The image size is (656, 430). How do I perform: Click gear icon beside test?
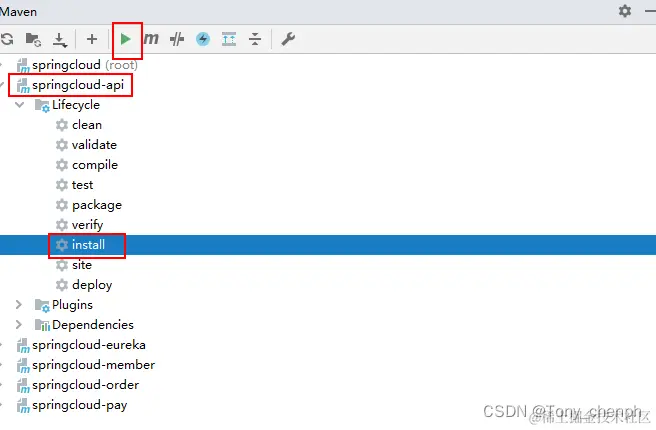coord(62,185)
